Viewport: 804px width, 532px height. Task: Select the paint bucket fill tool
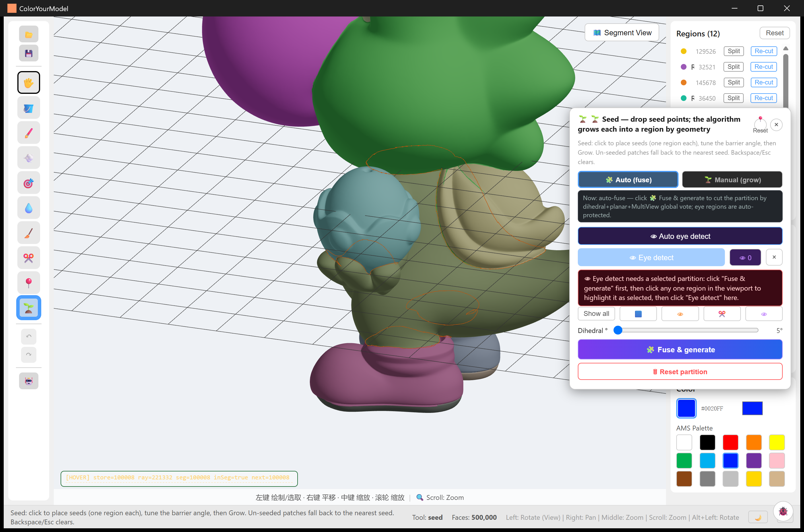[28, 108]
